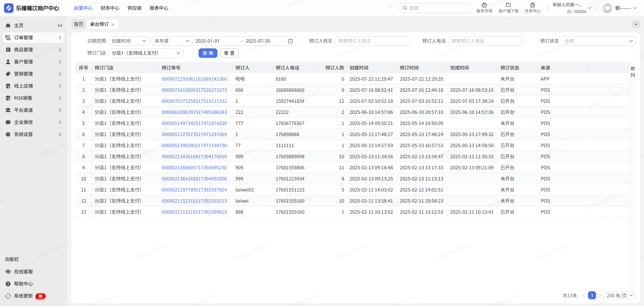Click the 预订人姓名 input field
Screen dimensions: 644x306
372,41
